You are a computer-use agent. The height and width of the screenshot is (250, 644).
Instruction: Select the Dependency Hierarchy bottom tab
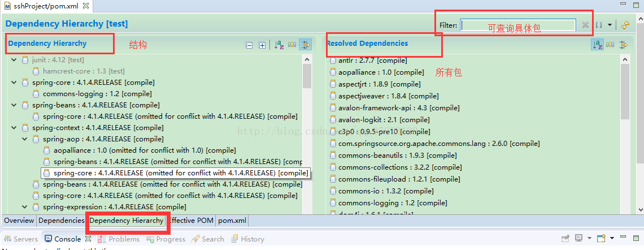pyautogui.click(x=127, y=221)
